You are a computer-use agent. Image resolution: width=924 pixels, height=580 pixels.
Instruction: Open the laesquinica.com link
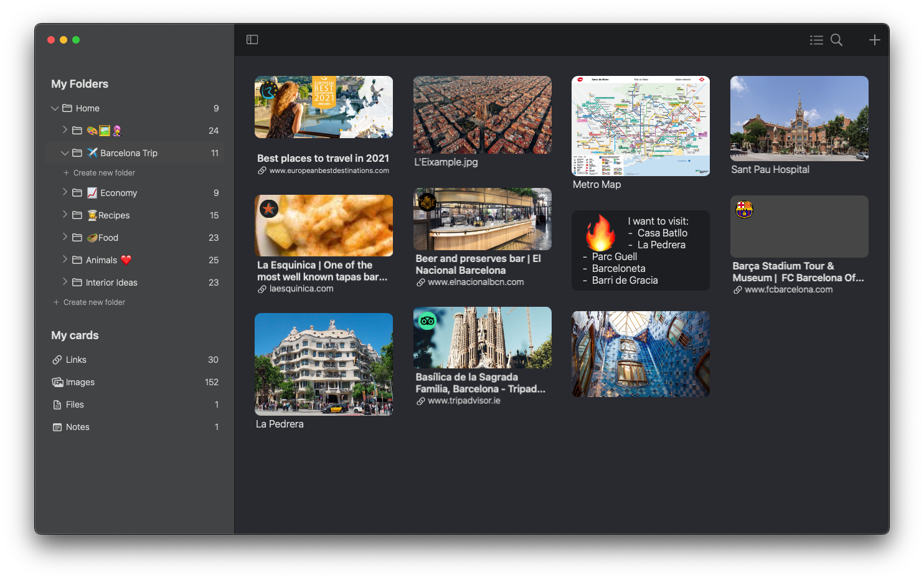click(301, 289)
